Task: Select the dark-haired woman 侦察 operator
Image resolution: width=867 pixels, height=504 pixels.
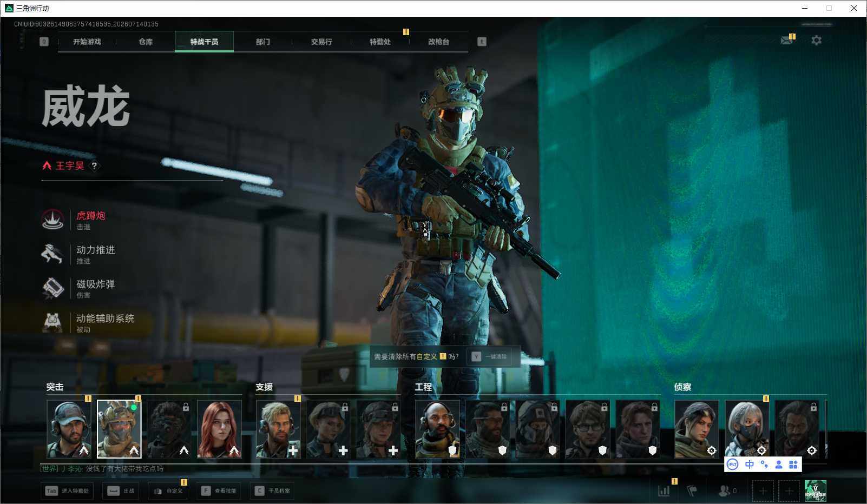Action: (x=697, y=429)
